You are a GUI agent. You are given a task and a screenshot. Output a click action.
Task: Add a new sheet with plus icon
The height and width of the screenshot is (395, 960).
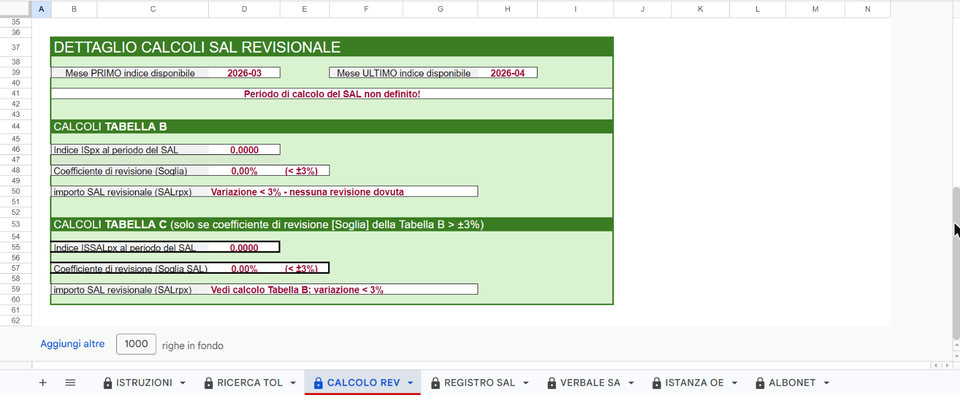[42, 383]
